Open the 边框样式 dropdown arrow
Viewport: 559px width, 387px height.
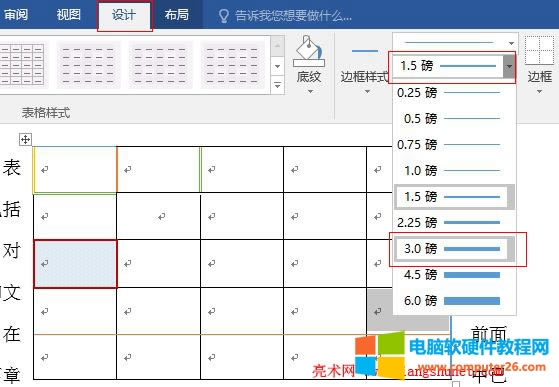pos(367,92)
